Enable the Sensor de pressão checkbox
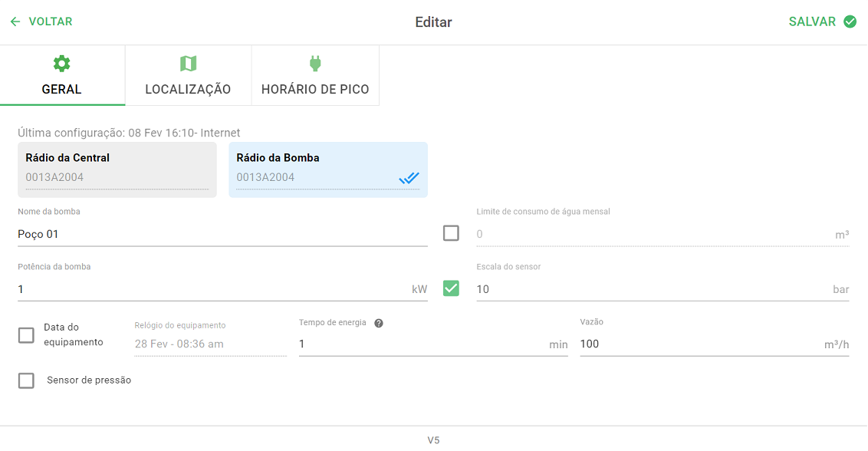 click(x=26, y=380)
